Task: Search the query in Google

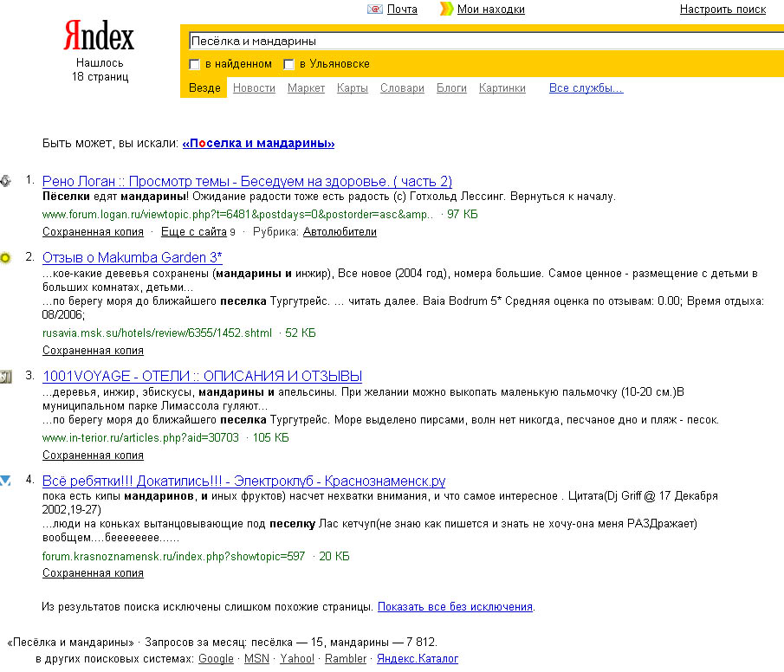Action: [x=216, y=658]
